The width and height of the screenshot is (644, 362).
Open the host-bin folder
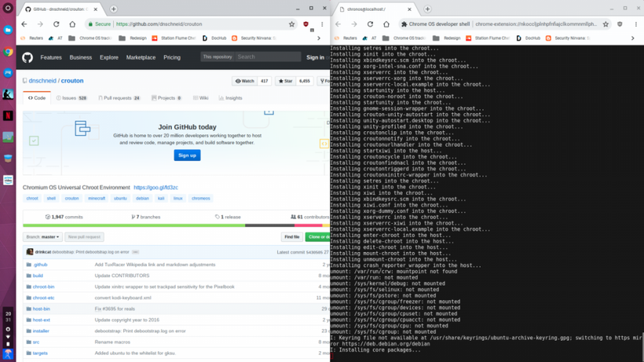[x=41, y=309]
